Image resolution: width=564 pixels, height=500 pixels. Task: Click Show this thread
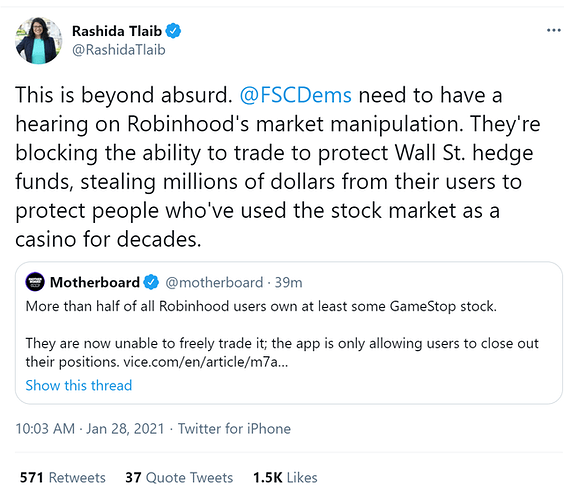coord(79,385)
